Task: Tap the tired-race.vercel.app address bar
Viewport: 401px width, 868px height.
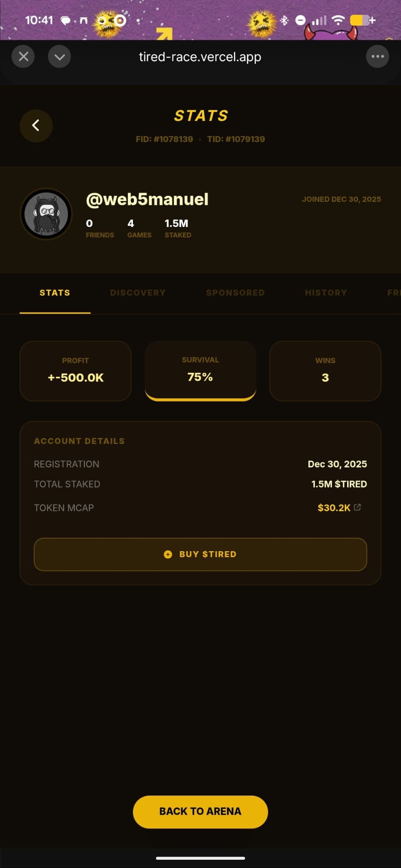Action: pyautogui.click(x=200, y=57)
